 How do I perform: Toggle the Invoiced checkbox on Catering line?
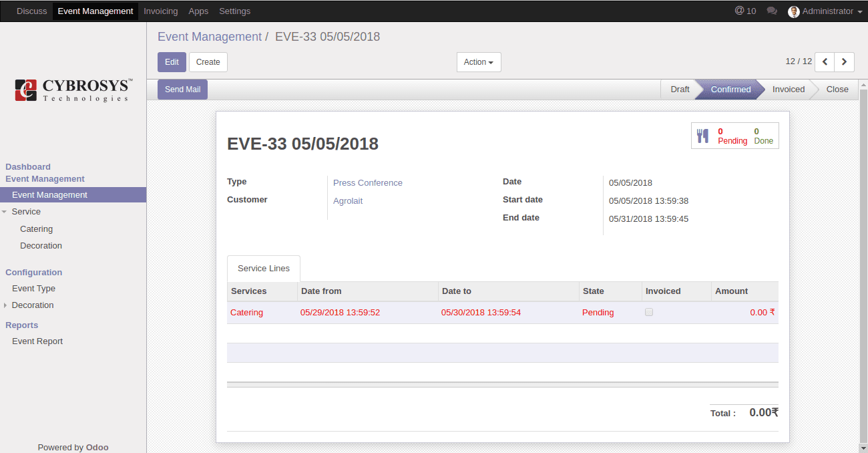point(649,312)
